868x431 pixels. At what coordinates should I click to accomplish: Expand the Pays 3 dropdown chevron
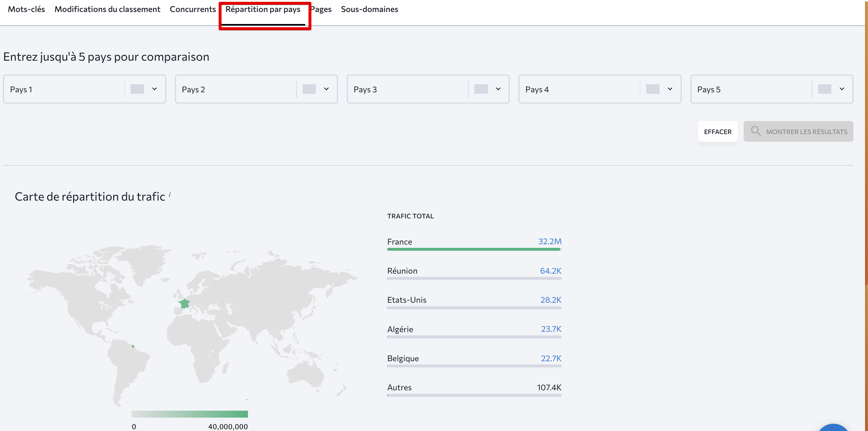[x=498, y=89]
